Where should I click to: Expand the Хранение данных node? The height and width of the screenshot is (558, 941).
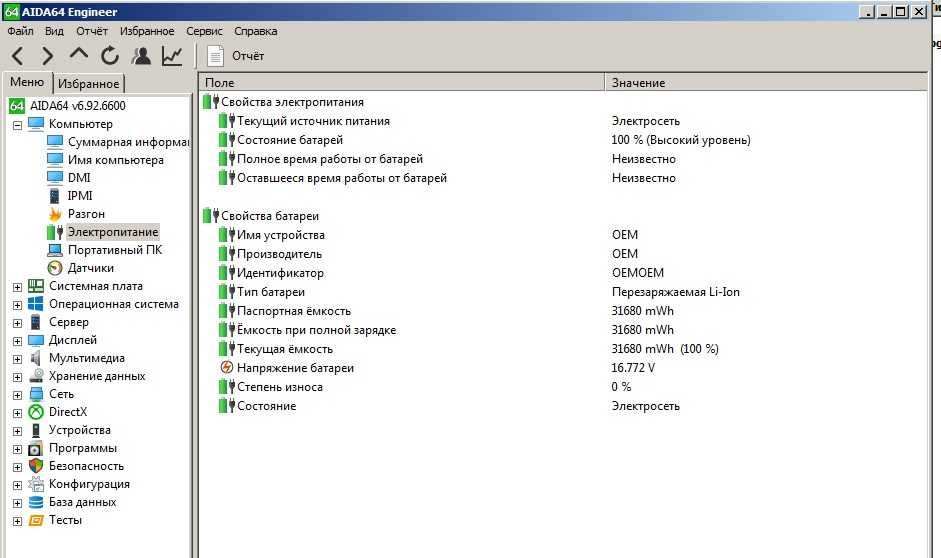[x=17, y=377]
